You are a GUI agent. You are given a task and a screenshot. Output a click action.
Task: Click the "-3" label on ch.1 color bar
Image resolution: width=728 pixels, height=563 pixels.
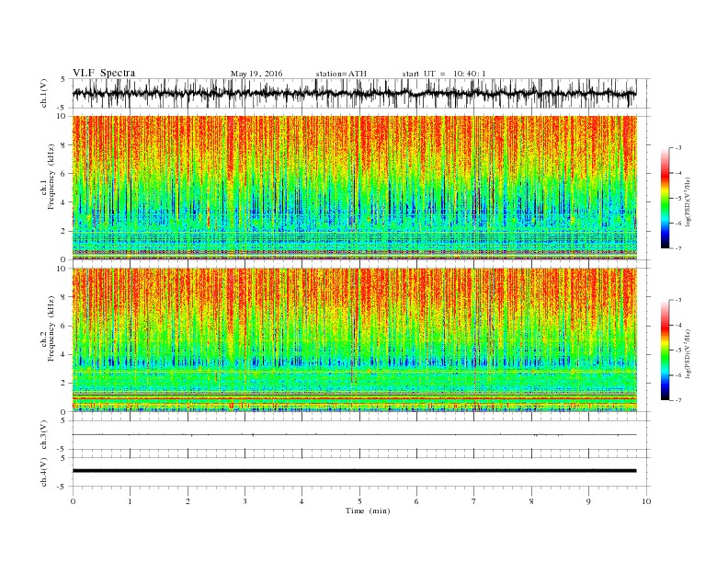tap(678, 148)
